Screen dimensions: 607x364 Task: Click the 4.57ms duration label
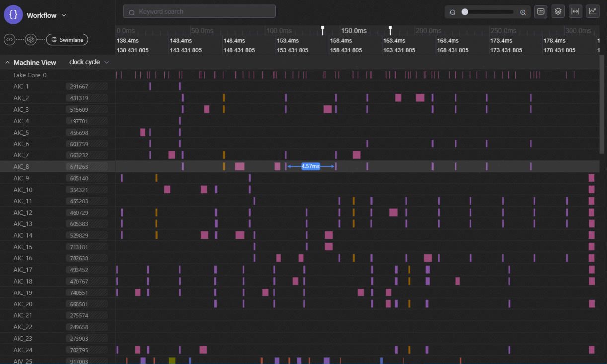(310, 166)
